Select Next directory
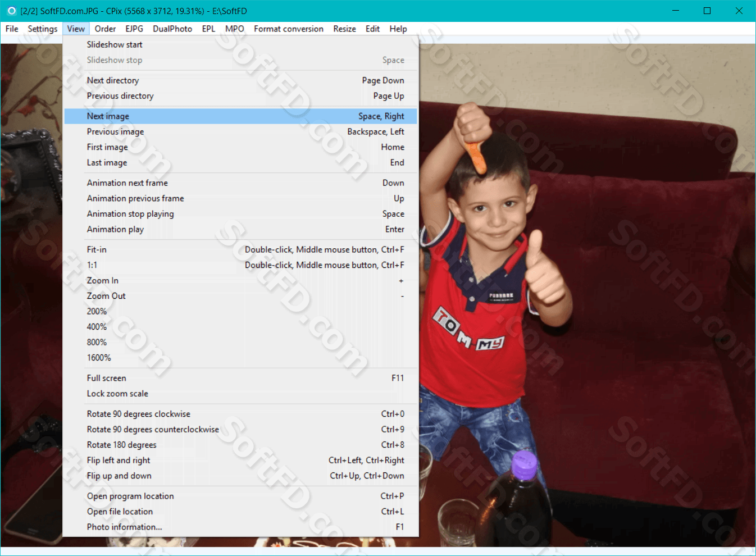This screenshot has width=756, height=556. [240, 80]
